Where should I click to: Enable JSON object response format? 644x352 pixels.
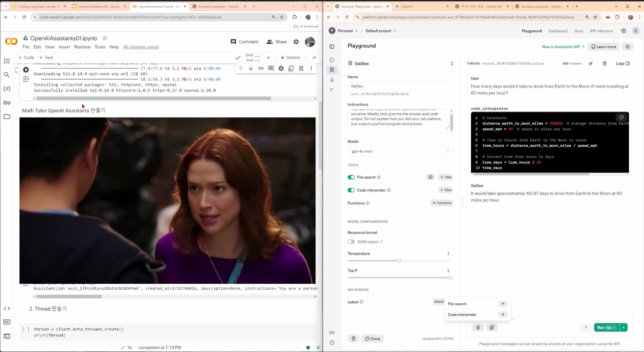point(351,242)
